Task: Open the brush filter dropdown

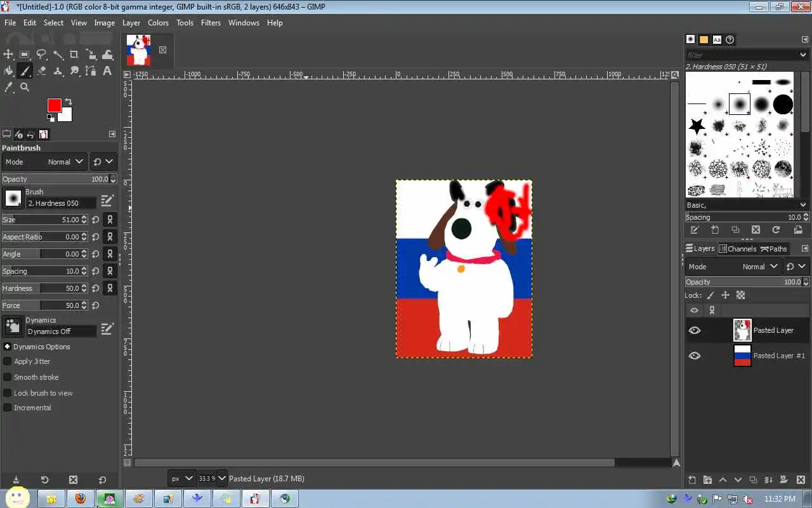Action: point(802,55)
